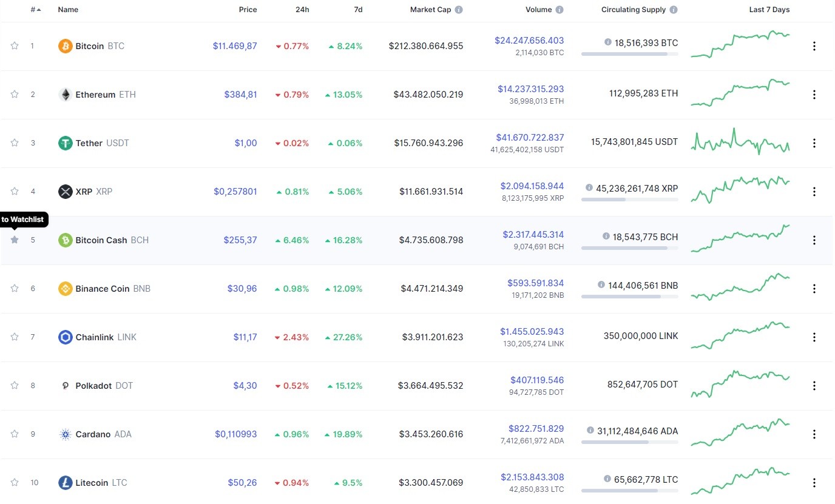Click the Chainlink 7-day sparkline chart
This screenshot has height=504, width=835.
[740, 335]
